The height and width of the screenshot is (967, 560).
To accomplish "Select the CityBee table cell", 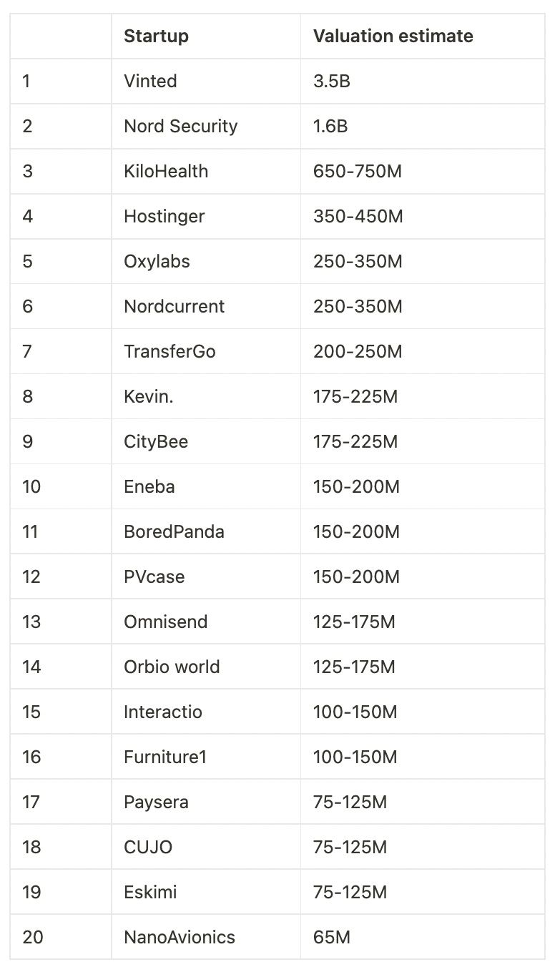I will [x=156, y=441].
